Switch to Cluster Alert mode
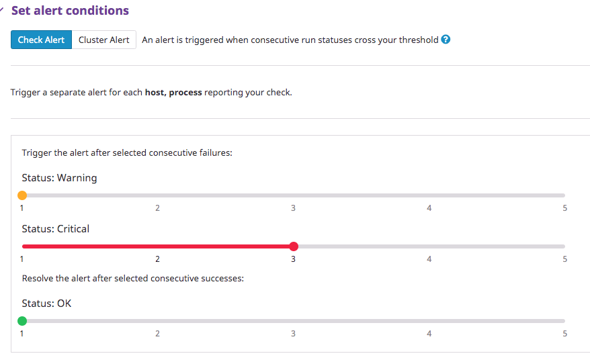This screenshot has height=364, width=590. (104, 40)
